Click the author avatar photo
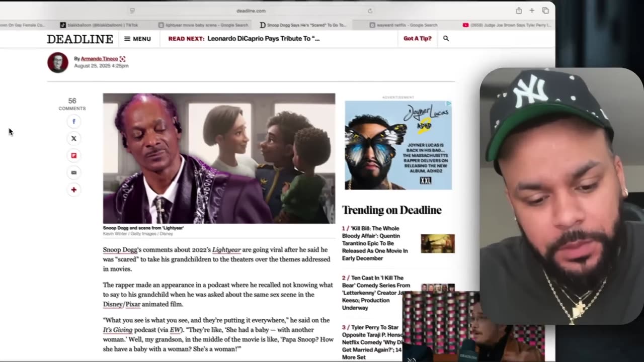 coord(58,62)
